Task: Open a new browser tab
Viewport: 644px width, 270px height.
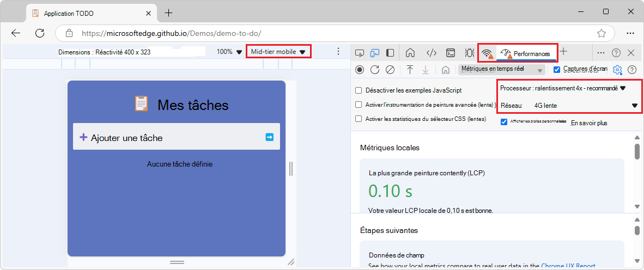Action: tap(168, 13)
